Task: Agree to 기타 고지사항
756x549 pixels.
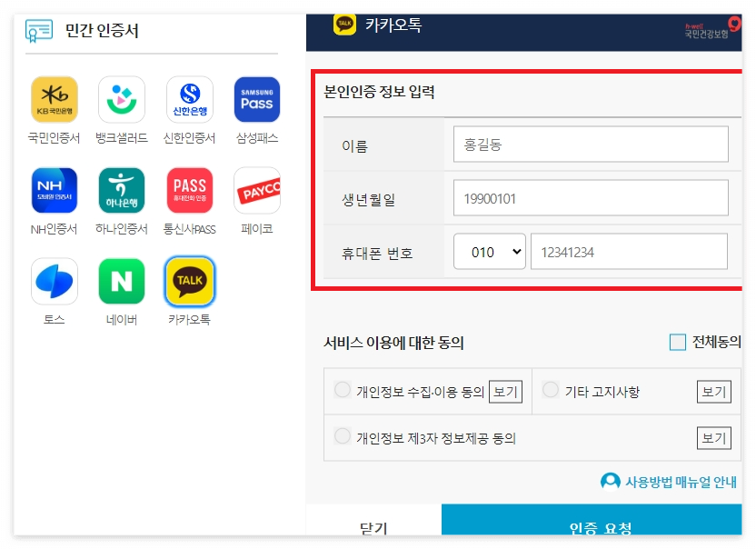Action: click(551, 390)
